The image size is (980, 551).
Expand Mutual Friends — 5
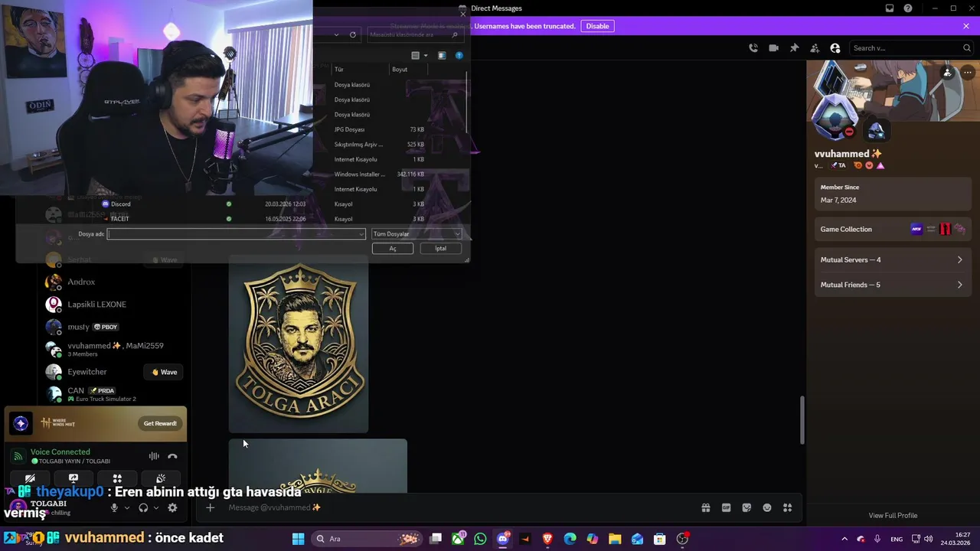tap(892, 285)
